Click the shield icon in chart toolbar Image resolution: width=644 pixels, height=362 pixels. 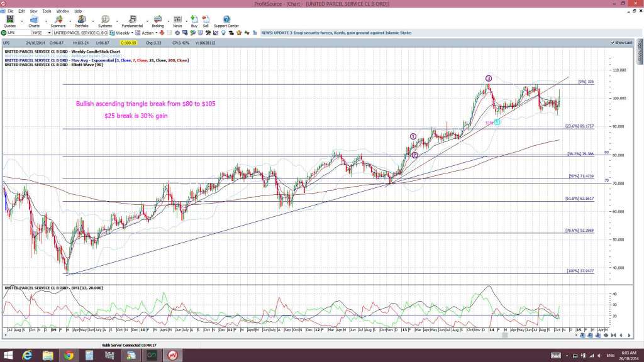[x=200, y=33]
